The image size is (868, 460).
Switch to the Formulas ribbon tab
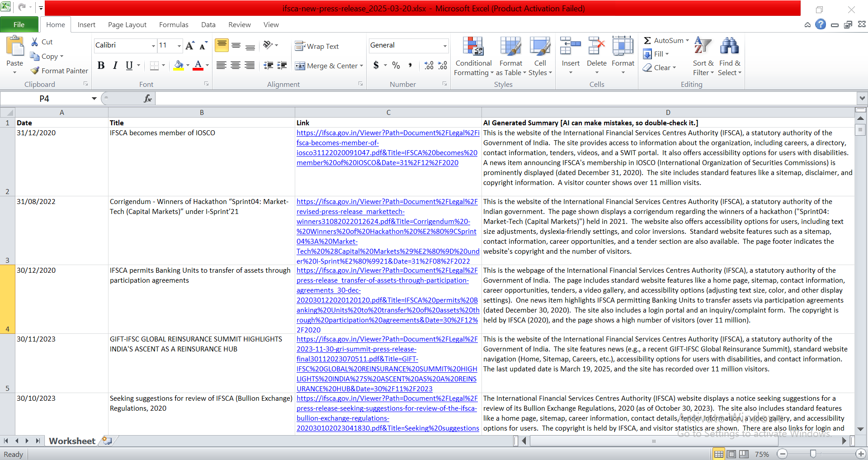tap(174, 25)
